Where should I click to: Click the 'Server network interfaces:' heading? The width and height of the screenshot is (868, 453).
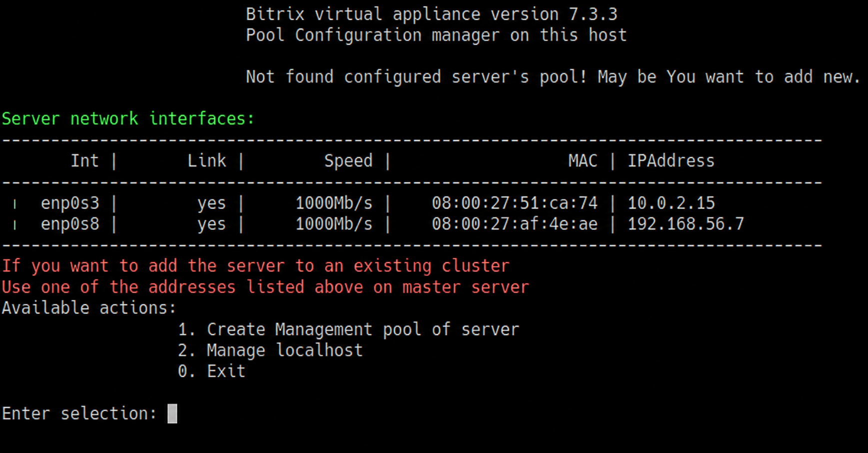pos(128,119)
